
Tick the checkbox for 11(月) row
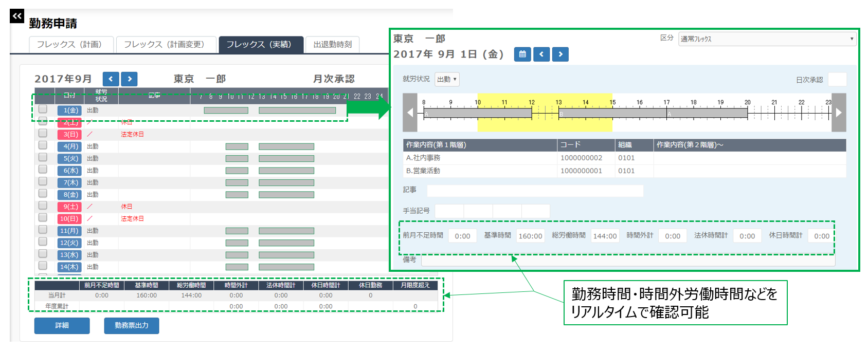pos(43,230)
